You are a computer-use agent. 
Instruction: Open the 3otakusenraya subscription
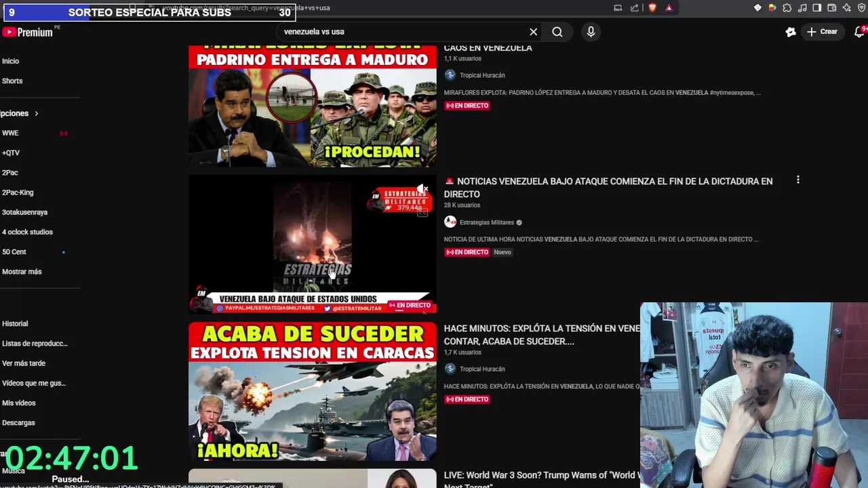tap(24, 212)
